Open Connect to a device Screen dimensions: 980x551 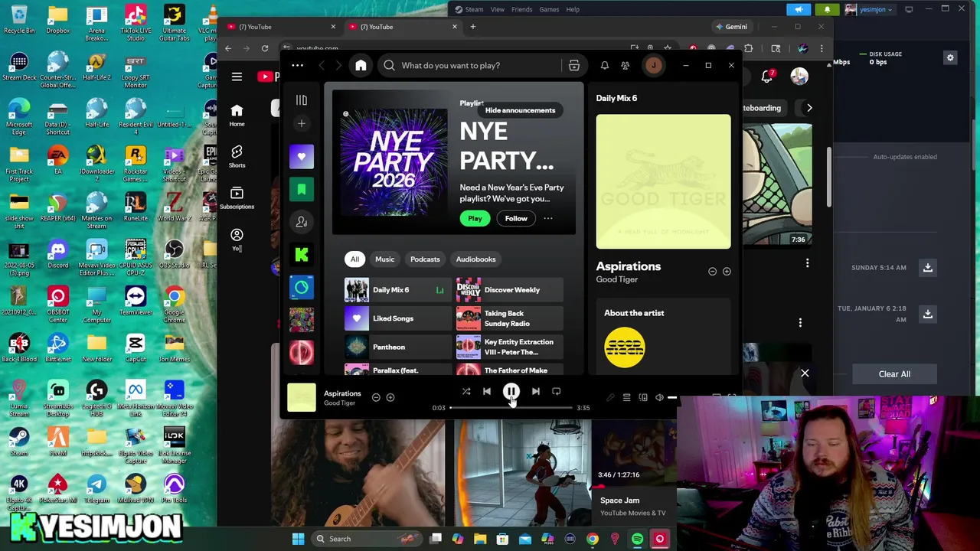(643, 398)
